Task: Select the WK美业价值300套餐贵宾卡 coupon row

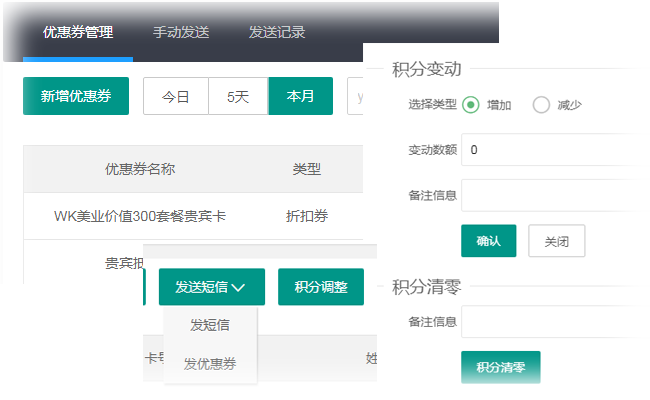Action: tap(140, 216)
